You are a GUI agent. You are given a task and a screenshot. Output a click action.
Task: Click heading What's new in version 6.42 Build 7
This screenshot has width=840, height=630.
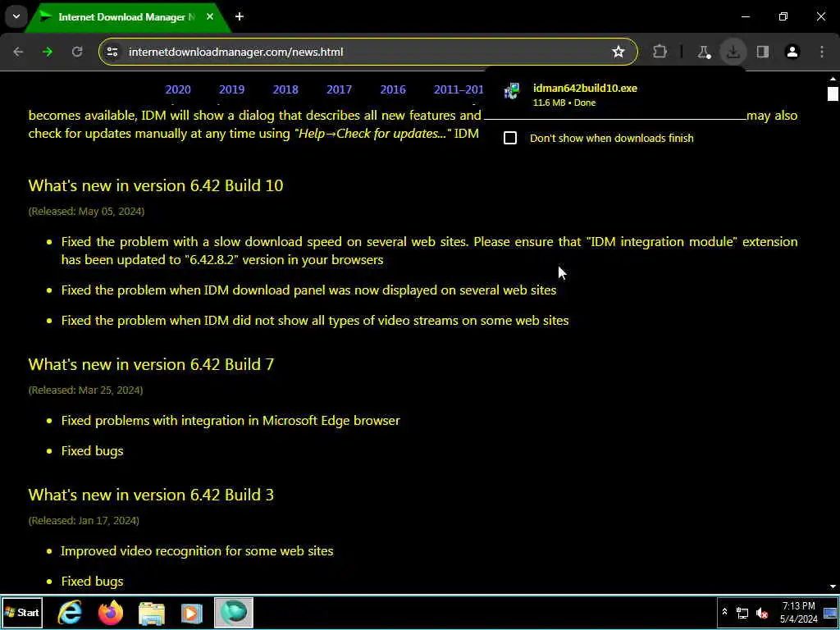tap(151, 364)
